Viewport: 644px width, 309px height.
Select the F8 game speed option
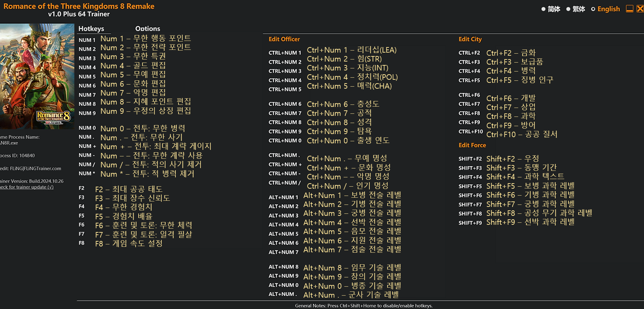(129, 243)
